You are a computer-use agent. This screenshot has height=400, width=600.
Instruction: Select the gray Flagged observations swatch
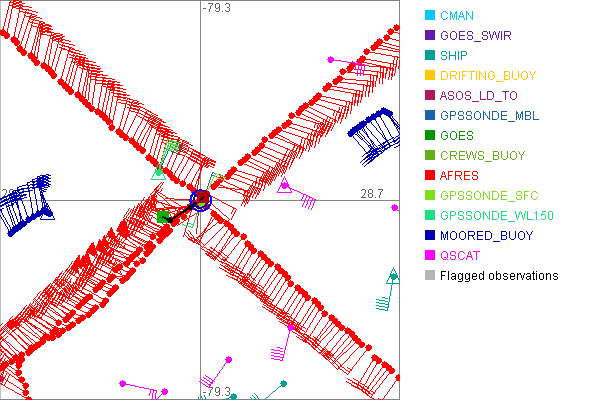click(430, 276)
